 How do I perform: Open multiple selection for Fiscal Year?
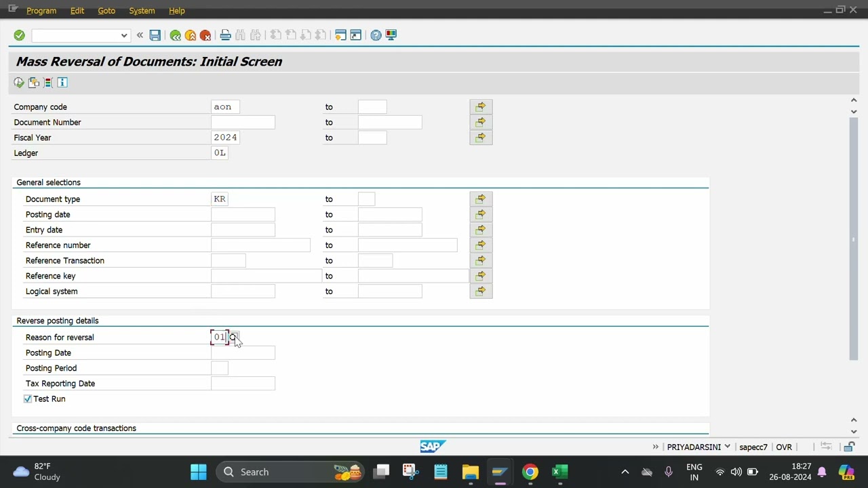481,138
